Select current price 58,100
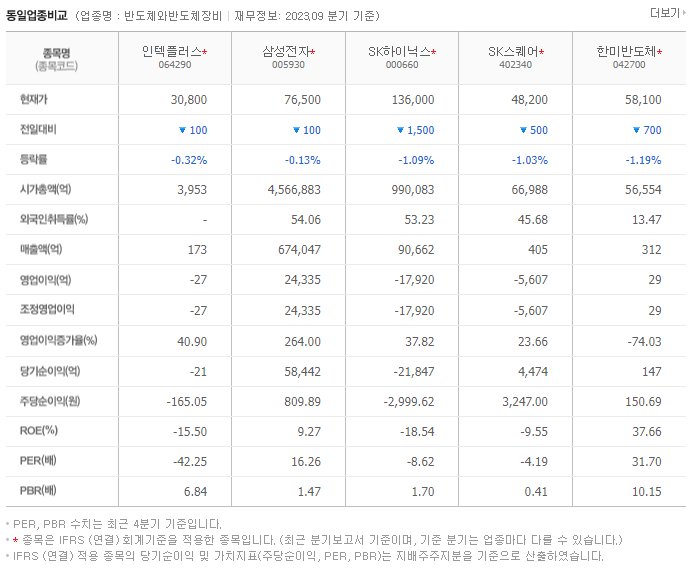The image size is (692, 571). (643, 100)
